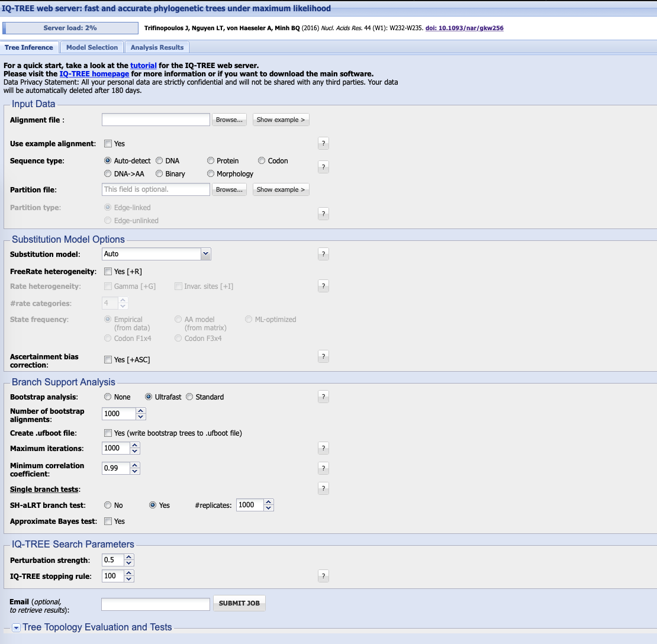The image size is (657, 644).
Task: Select Morphology sequence type
Action: pyautogui.click(x=211, y=173)
